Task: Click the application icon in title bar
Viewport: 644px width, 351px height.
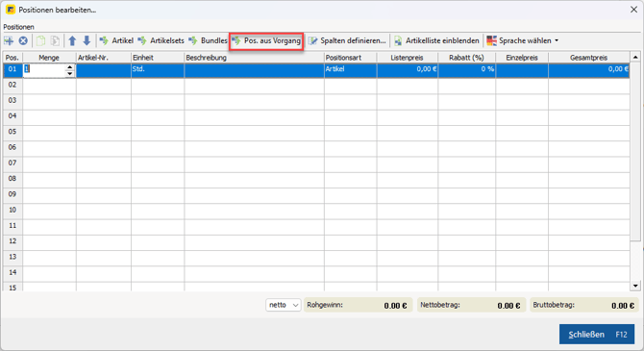Action: (x=11, y=10)
